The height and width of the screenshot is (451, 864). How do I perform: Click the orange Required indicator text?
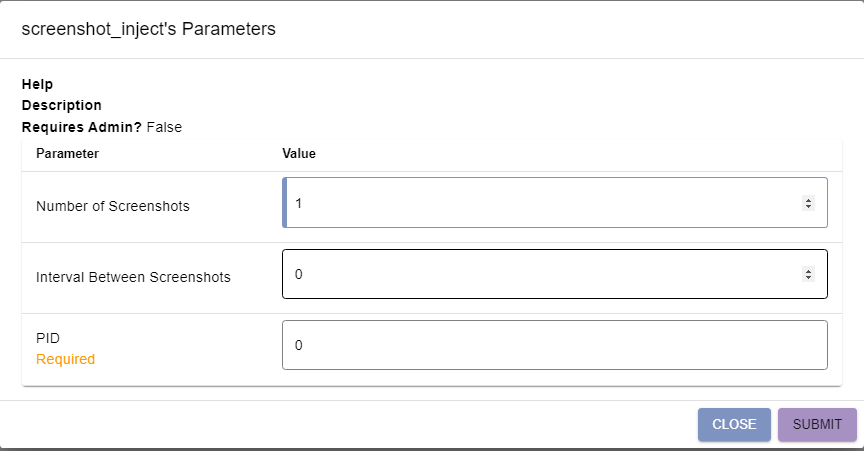[x=66, y=359]
